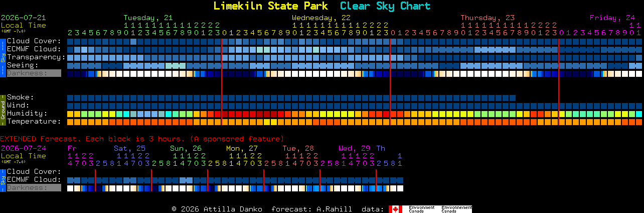Click the top Local Time label

(24, 25)
